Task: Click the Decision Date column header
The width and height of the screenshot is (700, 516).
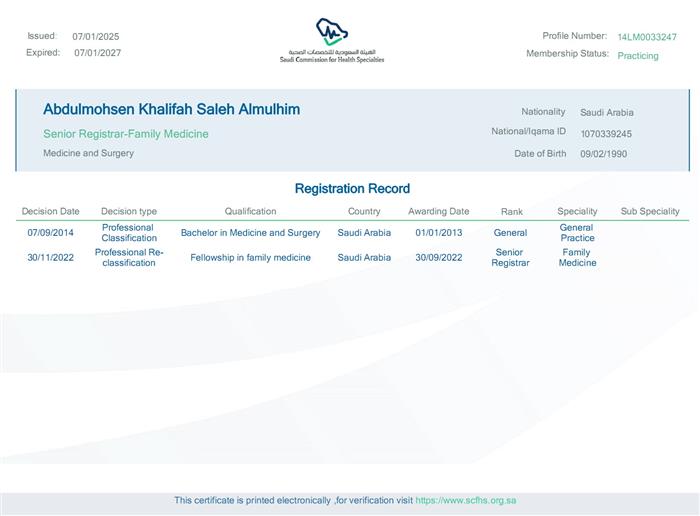Action: click(51, 212)
